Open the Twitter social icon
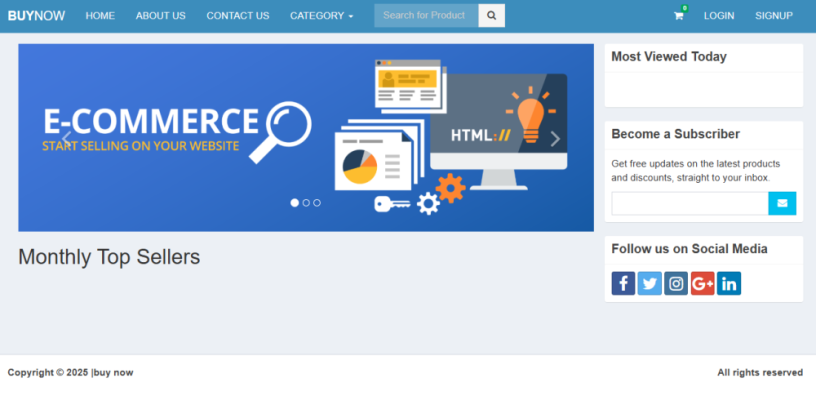 coord(649,284)
